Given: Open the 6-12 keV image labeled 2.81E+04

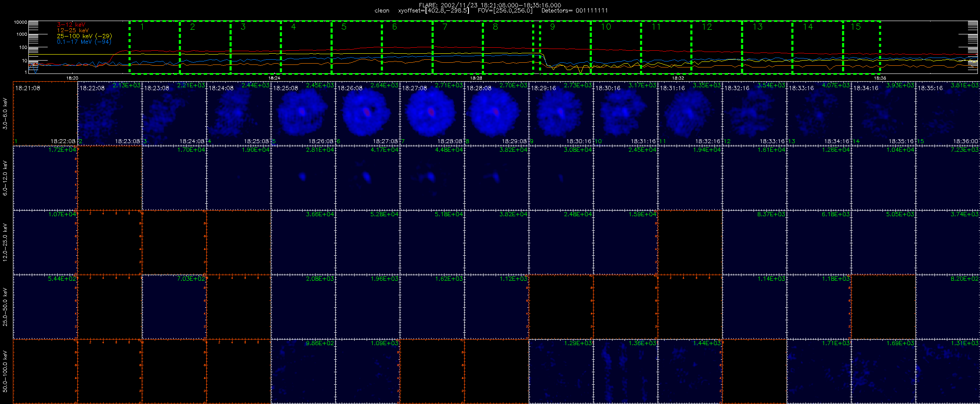Looking at the screenshot, I should 303,178.
